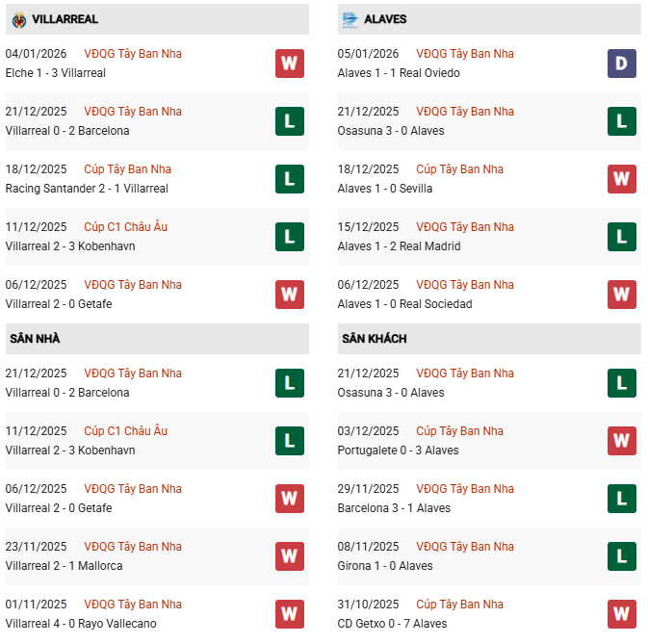The width and height of the screenshot is (648, 644).
Task: Open the ALAVES team header
Action: click(x=385, y=19)
